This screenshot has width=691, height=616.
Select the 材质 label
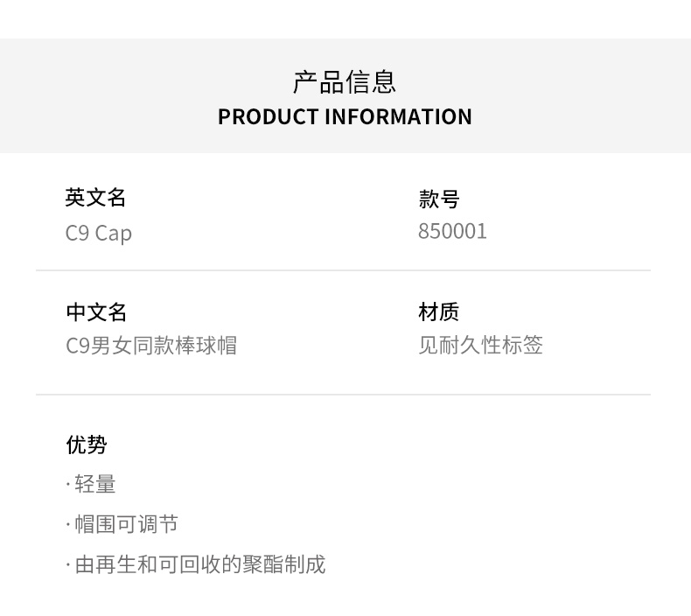(x=438, y=311)
